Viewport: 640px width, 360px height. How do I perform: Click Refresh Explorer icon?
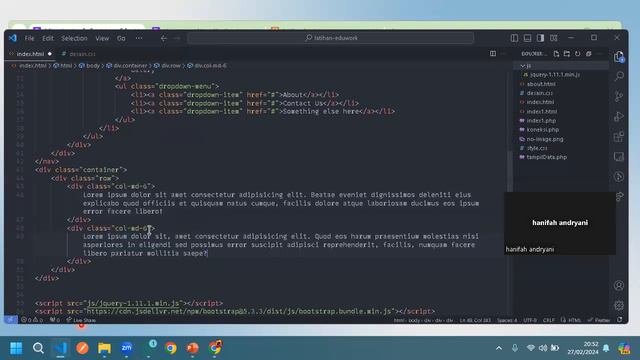578,54
